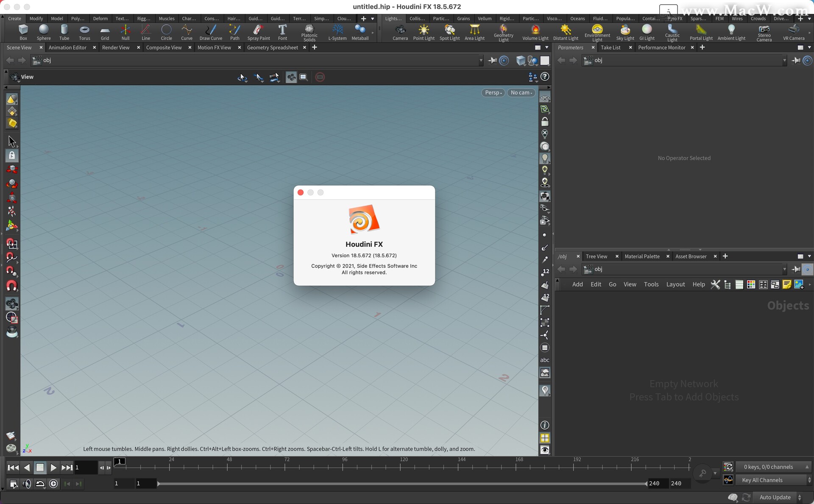The height and width of the screenshot is (504, 814).
Task: Create an Area Light
Action: coord(474,32)
